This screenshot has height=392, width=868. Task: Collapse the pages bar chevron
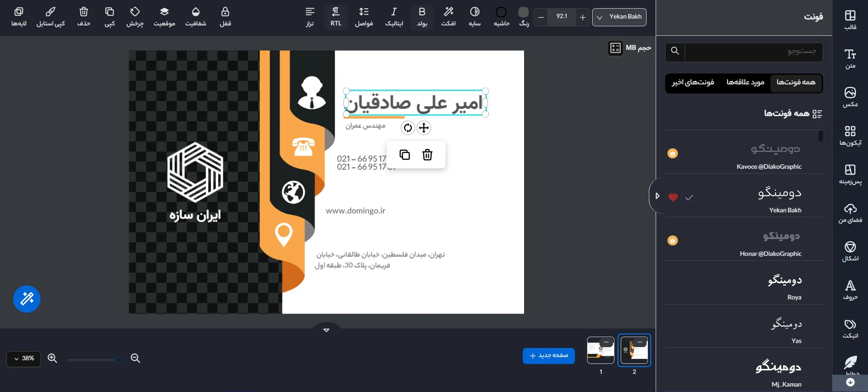tap(326, 330)
